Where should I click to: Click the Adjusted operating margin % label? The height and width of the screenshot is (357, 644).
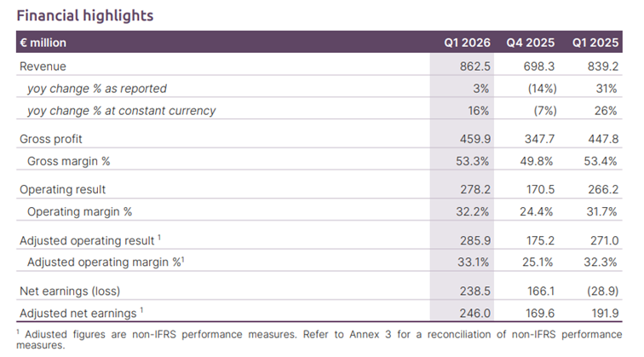click(107, 263)
